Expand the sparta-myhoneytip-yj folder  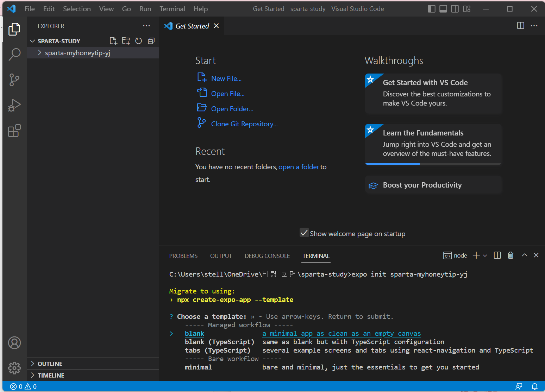[x=93, y=53]
